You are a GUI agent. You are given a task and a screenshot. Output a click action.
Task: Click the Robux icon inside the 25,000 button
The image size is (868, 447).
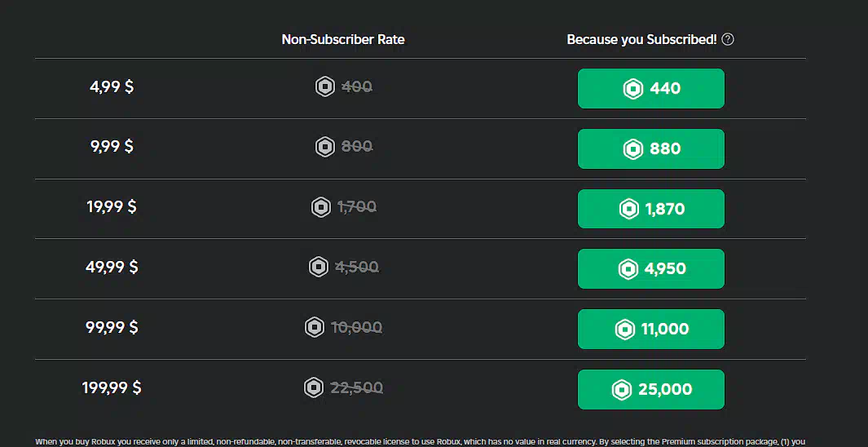point(622,389)
